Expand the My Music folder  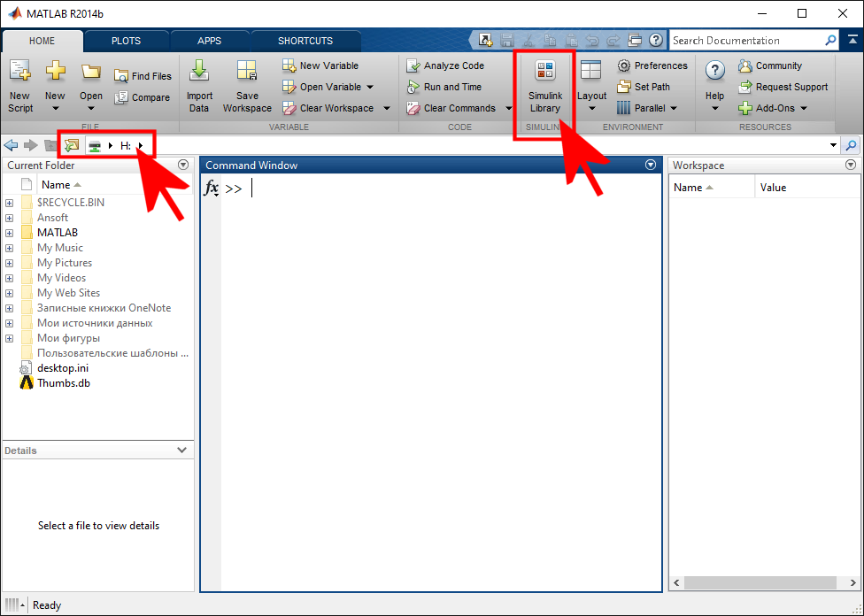coord(10,248)
